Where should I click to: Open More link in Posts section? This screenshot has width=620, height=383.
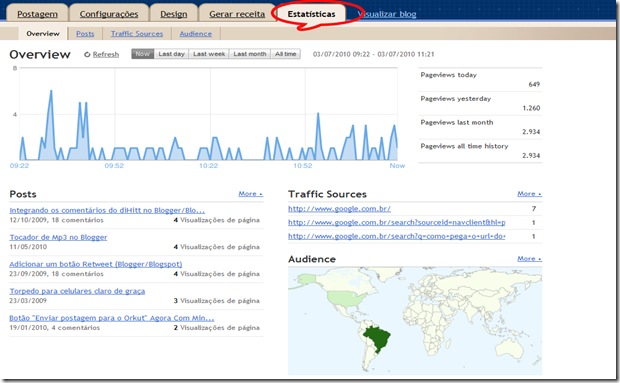pyautogui.click(x=250, y=194)
